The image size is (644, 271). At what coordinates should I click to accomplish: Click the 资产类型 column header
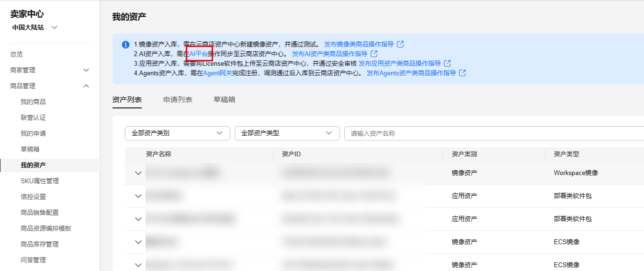566,154
